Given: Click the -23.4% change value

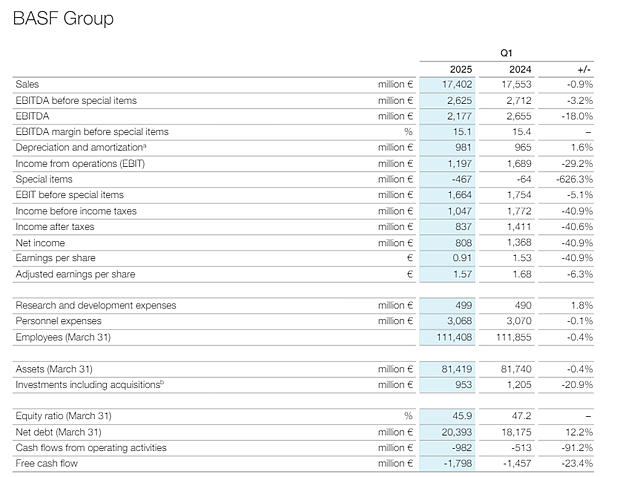Looking at the screenshot, I should 577,463.
